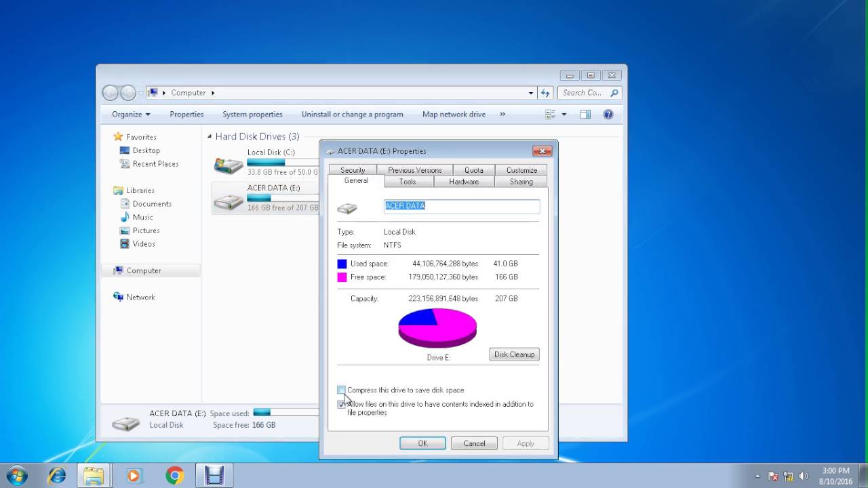Open the view options dropdown arrow

[564, 115]
